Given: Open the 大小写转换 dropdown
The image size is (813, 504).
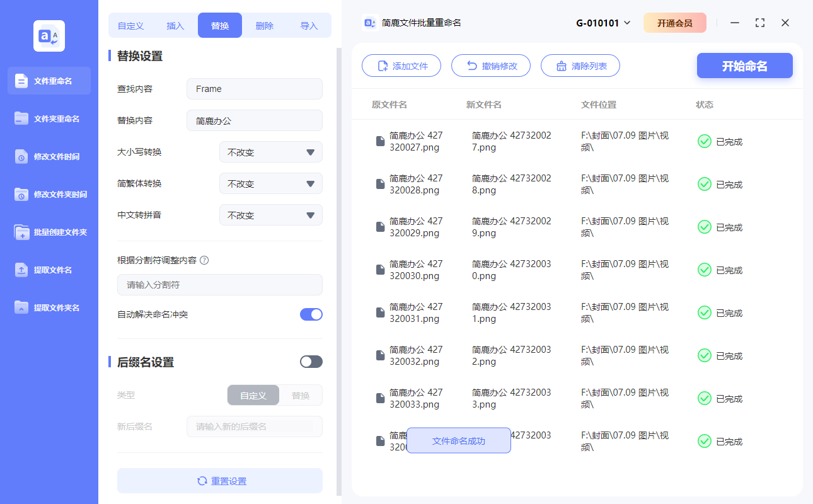Looking at the screenshot, I should (x=271, y=152).
